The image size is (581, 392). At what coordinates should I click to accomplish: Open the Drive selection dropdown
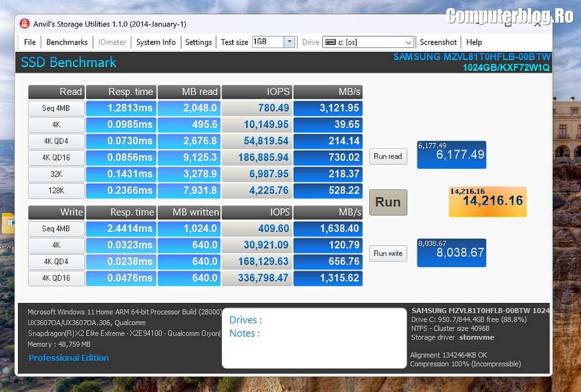[x=409, y=42]
